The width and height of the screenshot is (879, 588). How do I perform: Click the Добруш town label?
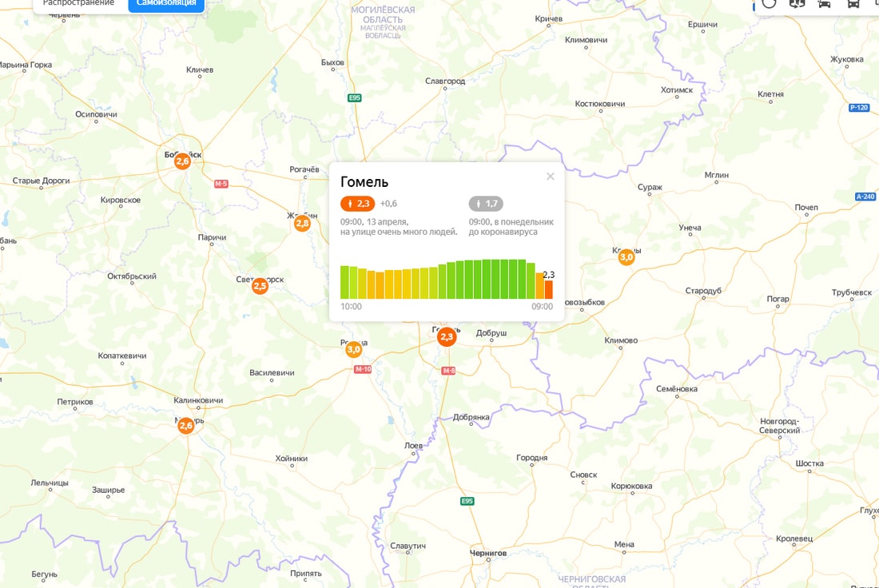coord(491,333)
